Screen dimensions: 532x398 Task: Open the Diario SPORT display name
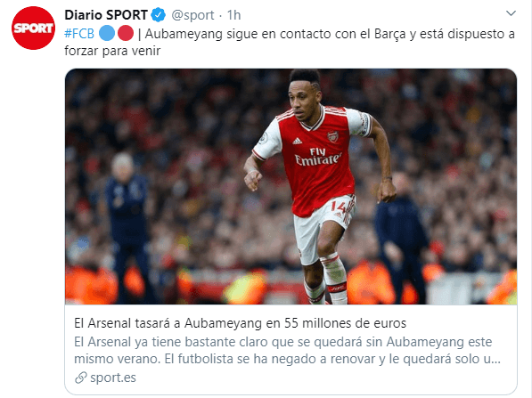click(106, 15)
